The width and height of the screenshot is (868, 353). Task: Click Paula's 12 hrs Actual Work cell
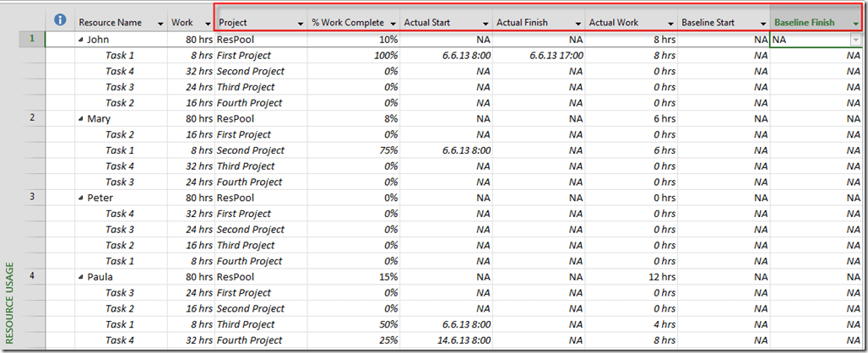pyautogui.click(x=632, y=277)
